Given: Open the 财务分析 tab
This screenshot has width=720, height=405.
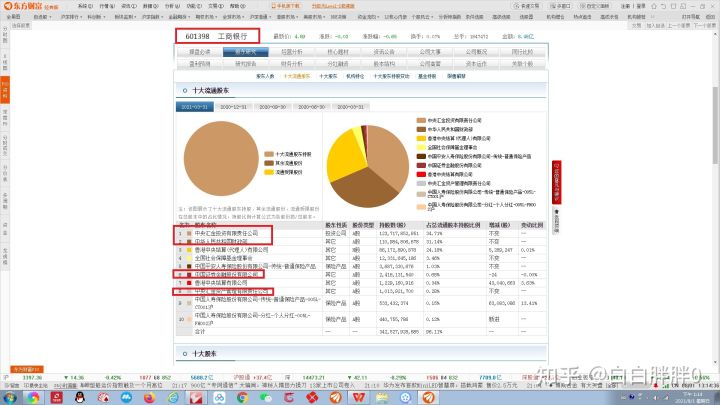Looking at the screenshot, I should pos(292,64).
